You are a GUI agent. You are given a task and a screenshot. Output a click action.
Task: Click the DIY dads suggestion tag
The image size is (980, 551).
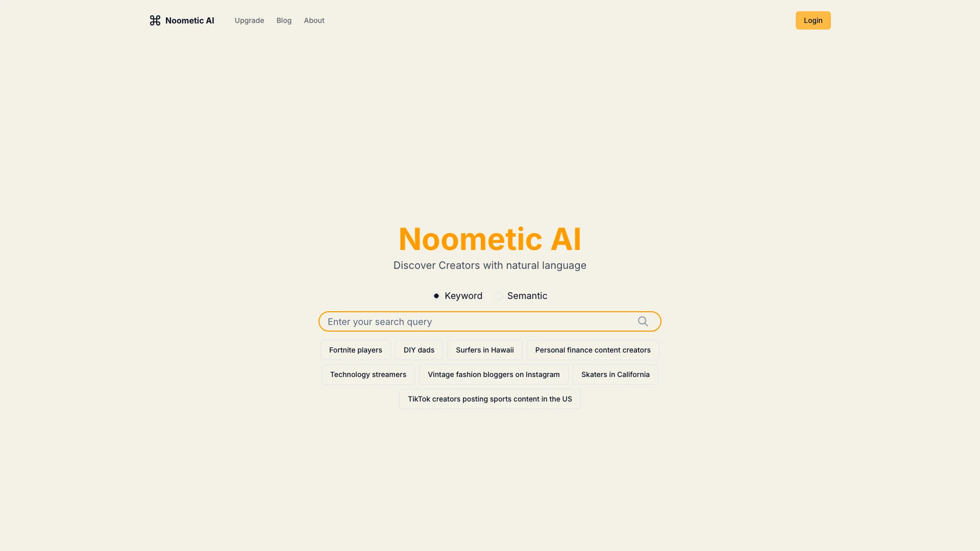click(x=419, y=350)
